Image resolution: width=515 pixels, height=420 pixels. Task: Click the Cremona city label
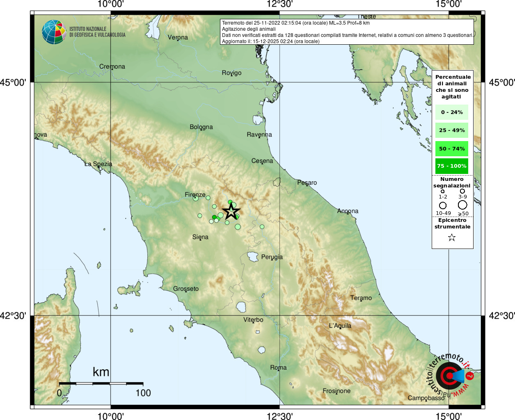pyautogui.click(x=112, y=66)
